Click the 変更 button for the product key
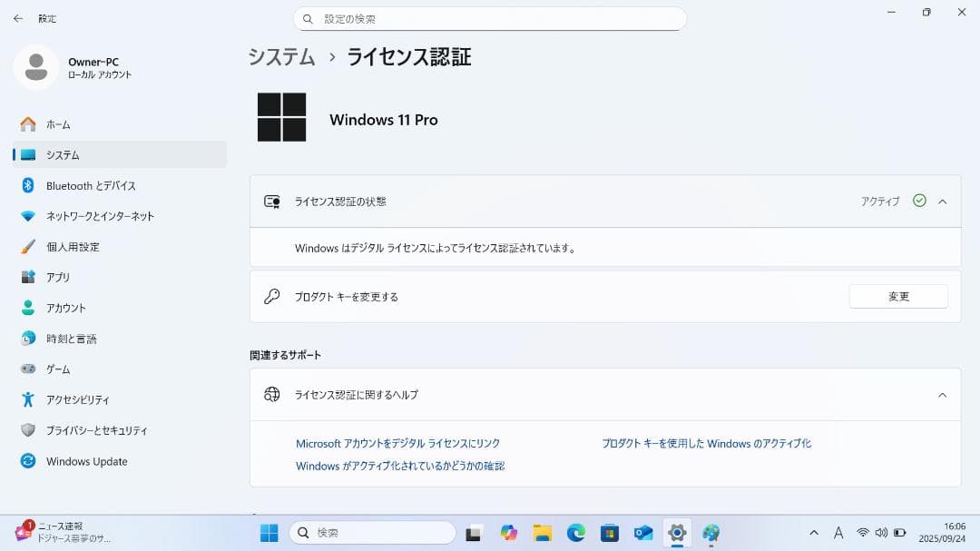The height and width of the screenshot is (551, 980). tap(897, 296)
